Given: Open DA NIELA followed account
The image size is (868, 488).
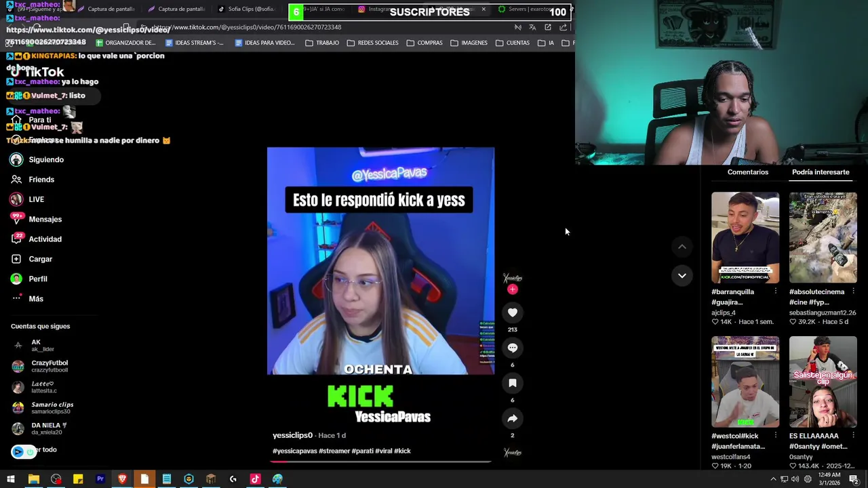Looking at the screenshot, I should [40, 428].
